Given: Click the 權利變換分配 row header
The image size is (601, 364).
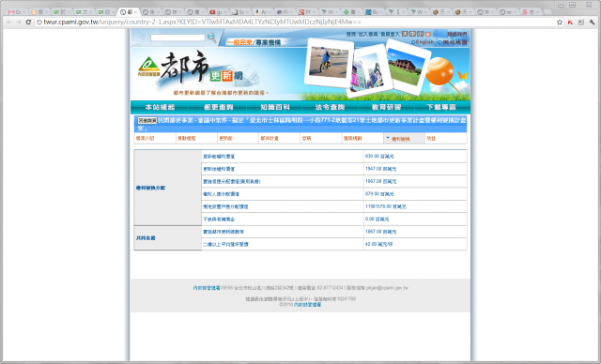Looking at the screenshot, I should coord(167,188).
